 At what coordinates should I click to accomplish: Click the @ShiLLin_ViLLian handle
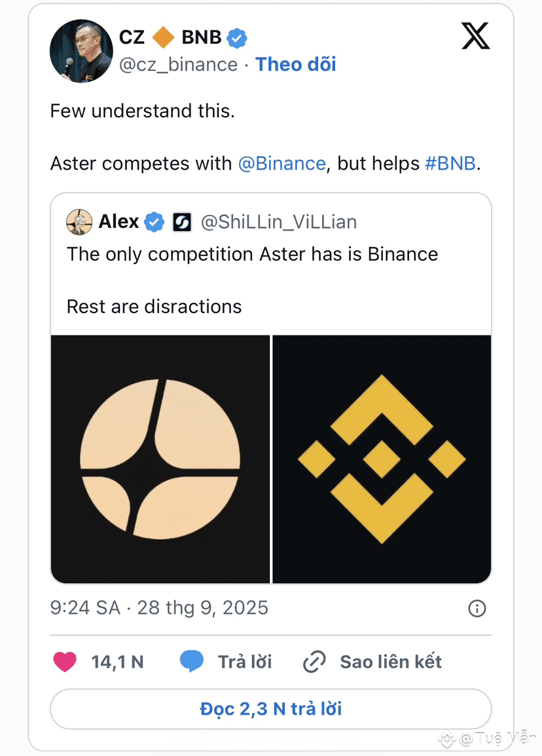tap(279, 223)
